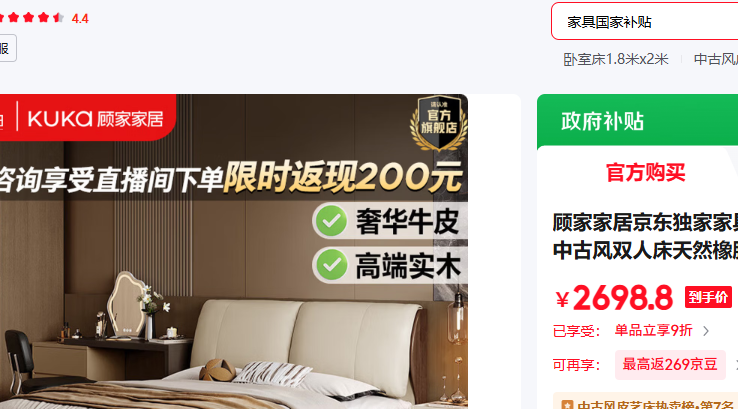Click the ¥2698.8 price
Image resolution: width=738 pixels, height=409 pixels.
click(x=615, y=298)
